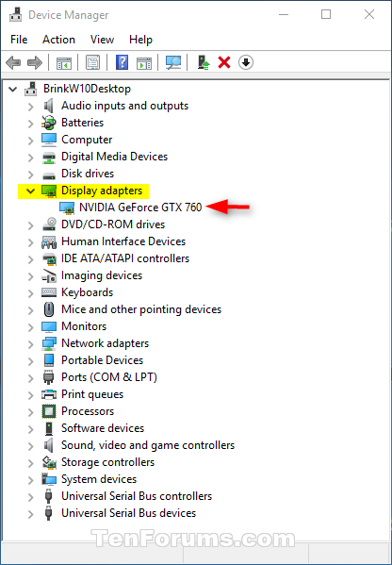
Task: Click the Update device driver toolbar icon
Action: (204, 62)
